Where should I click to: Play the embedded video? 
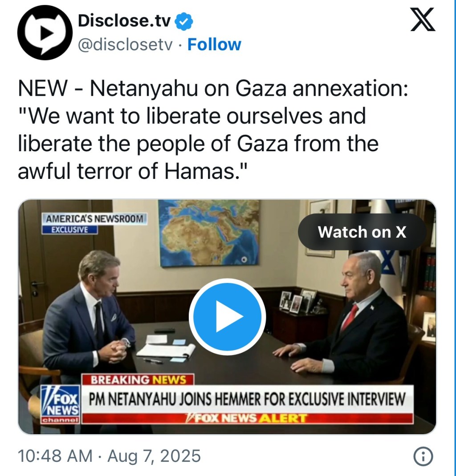[x=227, y=317]
